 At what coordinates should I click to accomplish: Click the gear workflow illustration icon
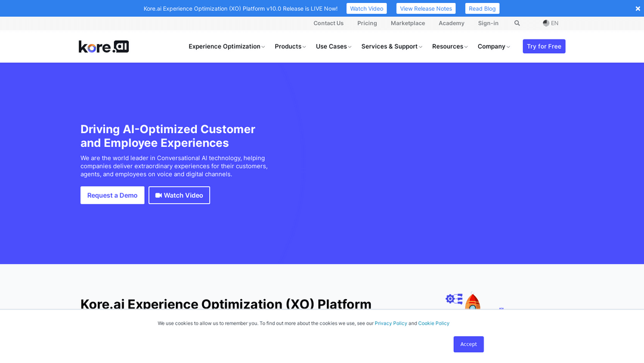click(454, 299)
